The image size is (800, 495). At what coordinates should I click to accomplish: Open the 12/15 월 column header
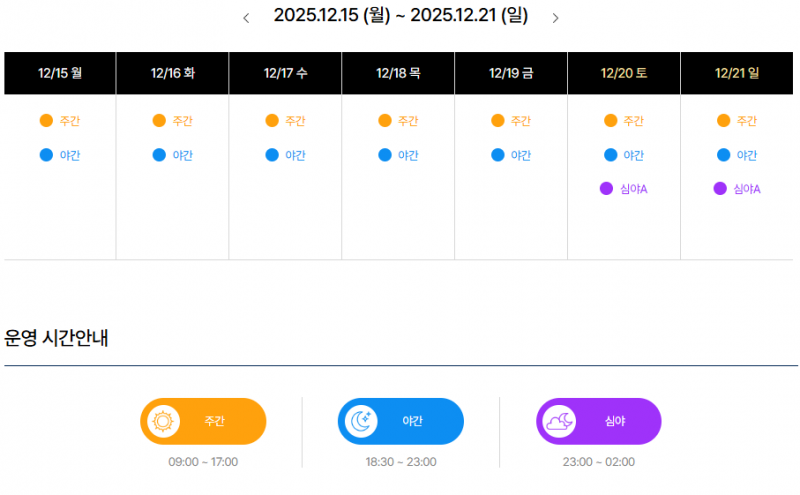pyautogui.click(x=60, y=73)
